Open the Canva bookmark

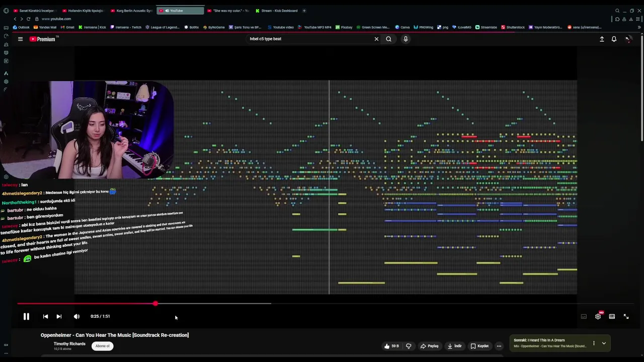pyautogui.click(x=403, y=27)
